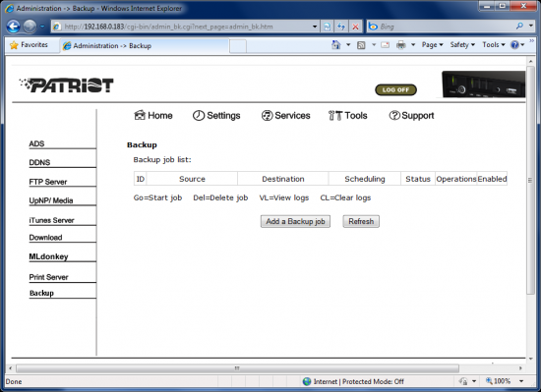The height and width of the screenshot is (392, 541).
Task: Open Print Server in the sidebar
Action: [x=48, y=277]
